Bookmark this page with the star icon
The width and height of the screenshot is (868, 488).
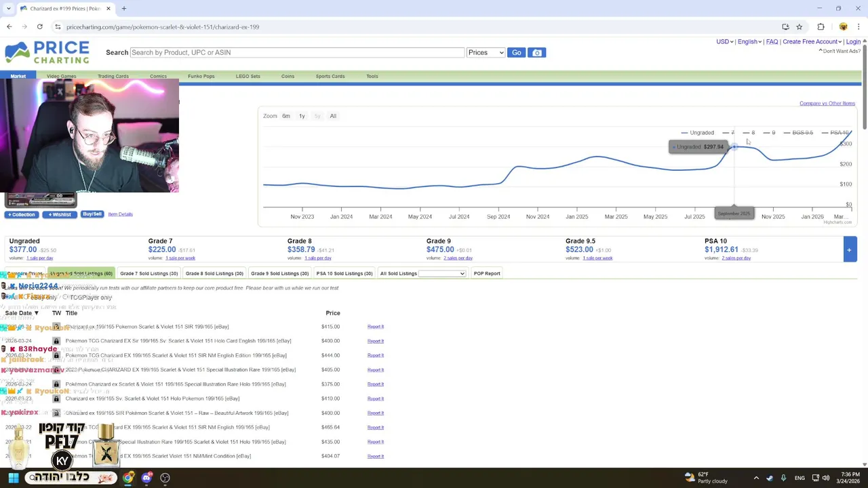click(x=800, y=26)
